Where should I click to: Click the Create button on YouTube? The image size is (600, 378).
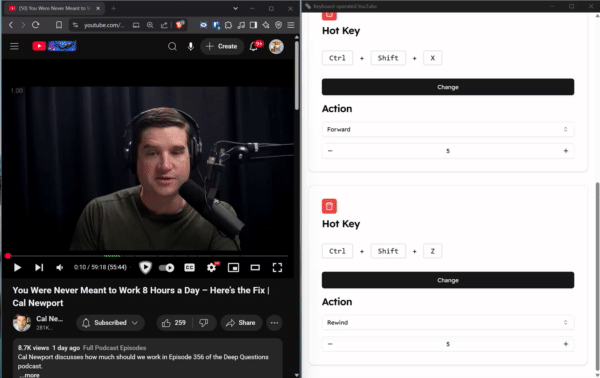click(222, 46)
